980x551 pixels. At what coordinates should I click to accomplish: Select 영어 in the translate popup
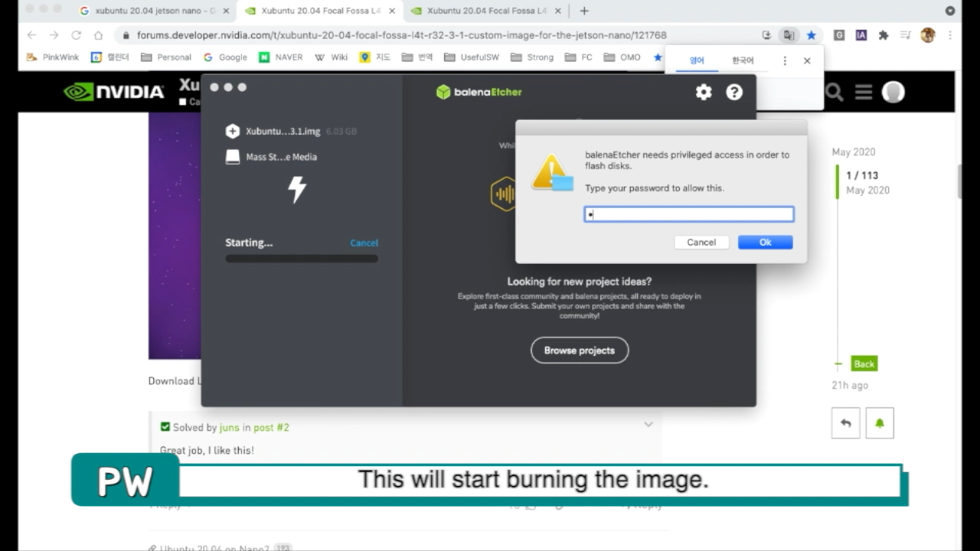[x=697, y=60]
